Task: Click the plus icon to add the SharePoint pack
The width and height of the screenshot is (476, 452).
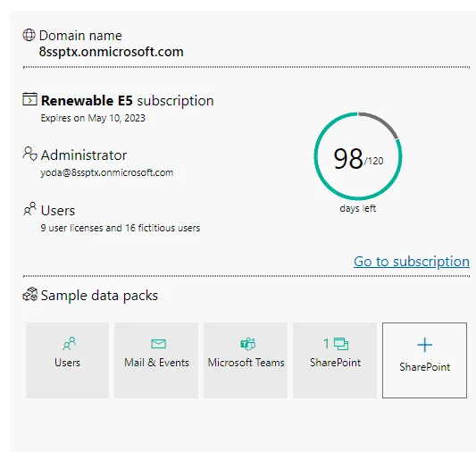Action: coord(425,345)
